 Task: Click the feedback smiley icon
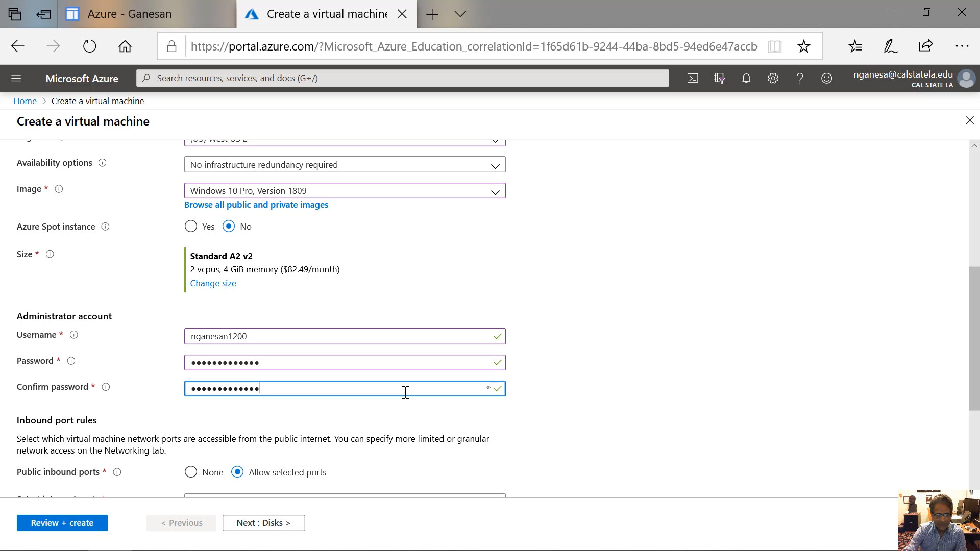[826, 78]
